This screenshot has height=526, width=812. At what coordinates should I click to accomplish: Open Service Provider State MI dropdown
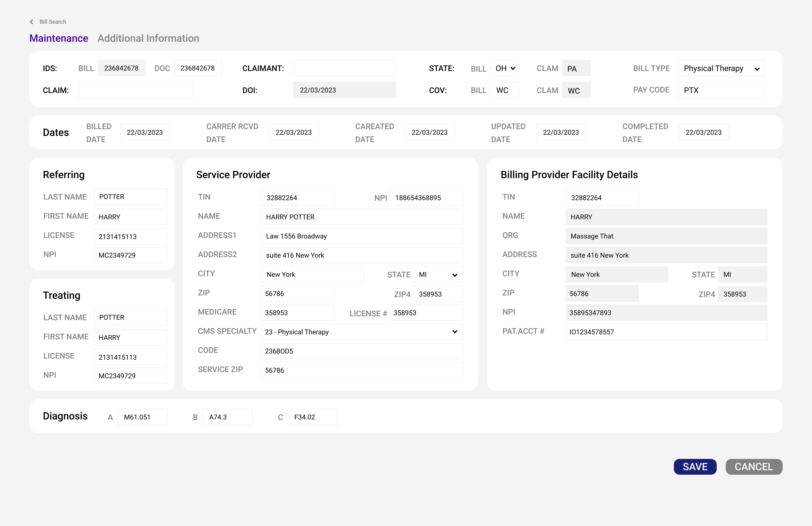click(438, 275)
